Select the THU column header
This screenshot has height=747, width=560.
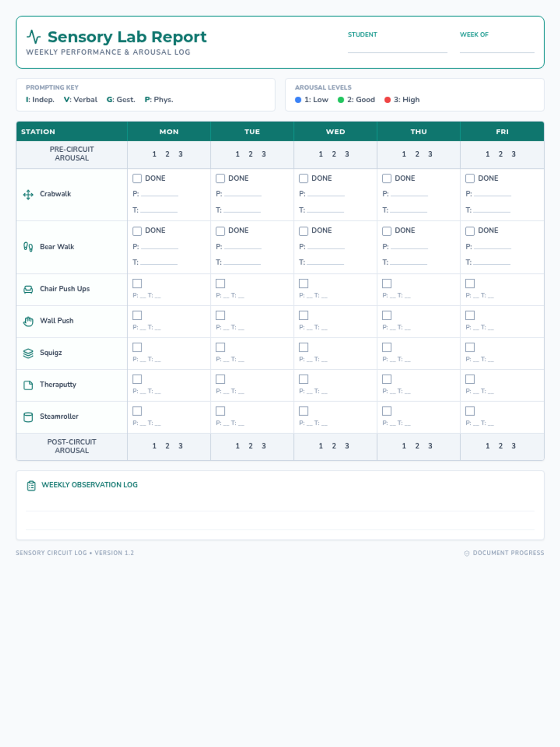pyautogui.click(x=419, y=132)
